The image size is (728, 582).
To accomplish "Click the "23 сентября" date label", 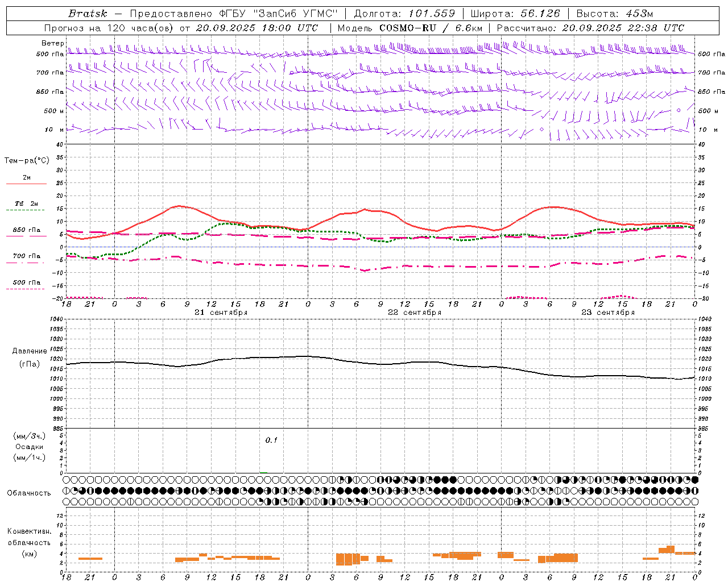I will point(608,312).
